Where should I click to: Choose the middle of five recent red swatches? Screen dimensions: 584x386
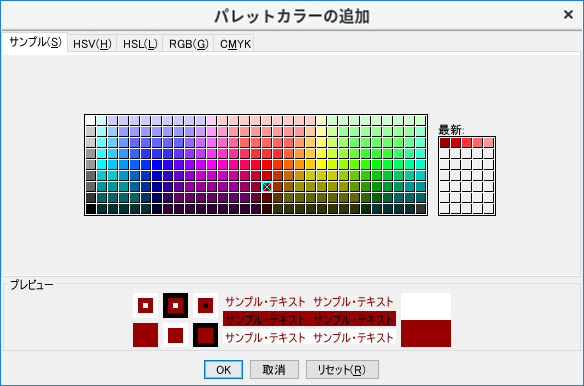click(467, 142)
